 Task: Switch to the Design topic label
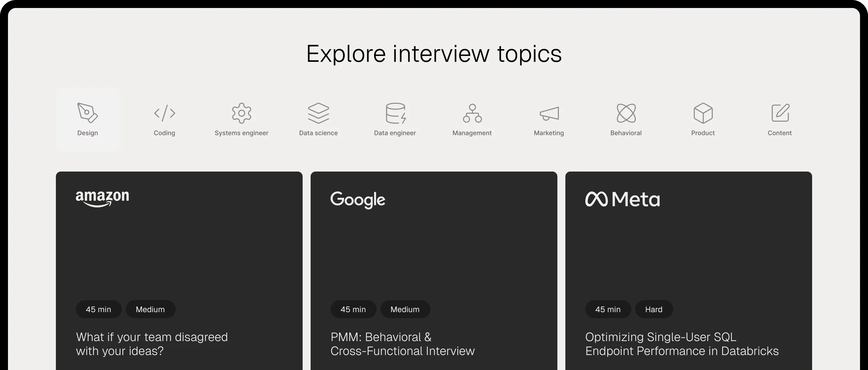point(87,133)
